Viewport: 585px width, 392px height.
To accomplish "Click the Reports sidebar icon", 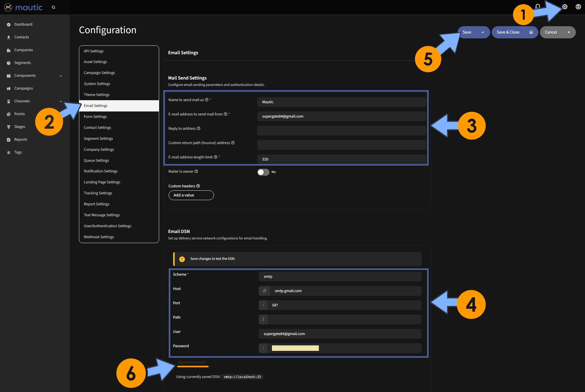I will 9,139.
